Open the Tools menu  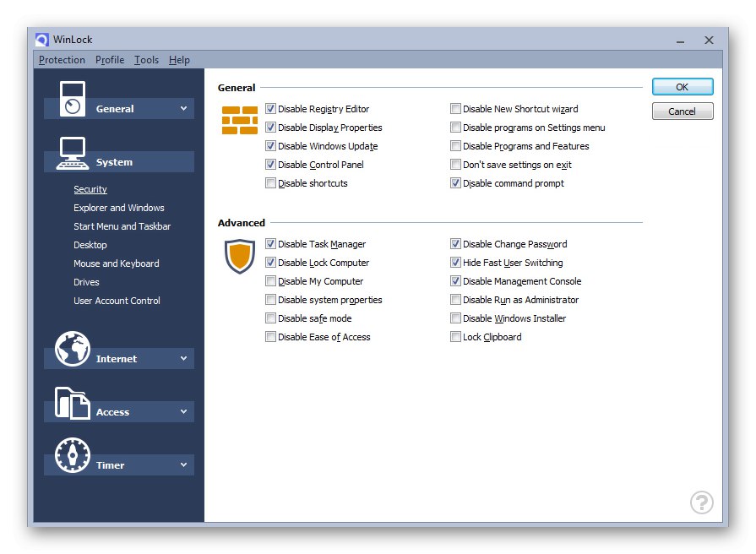point(147,60)
